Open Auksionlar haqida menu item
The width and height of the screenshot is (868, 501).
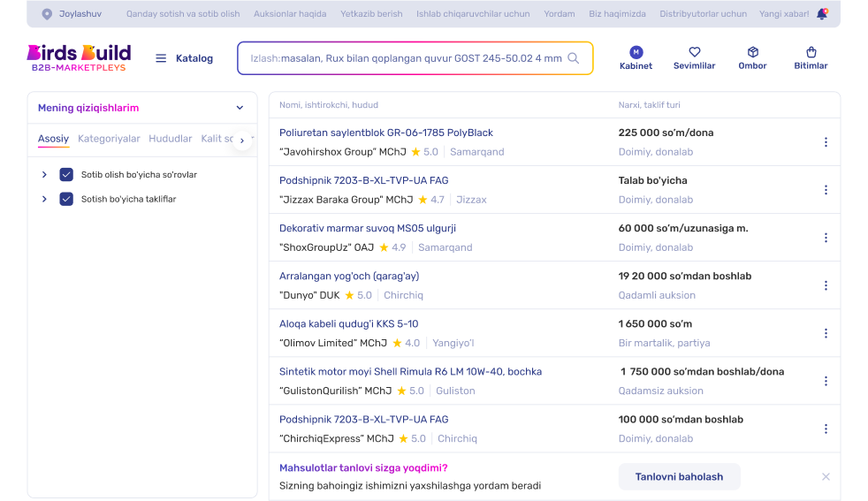pos(290,14)
